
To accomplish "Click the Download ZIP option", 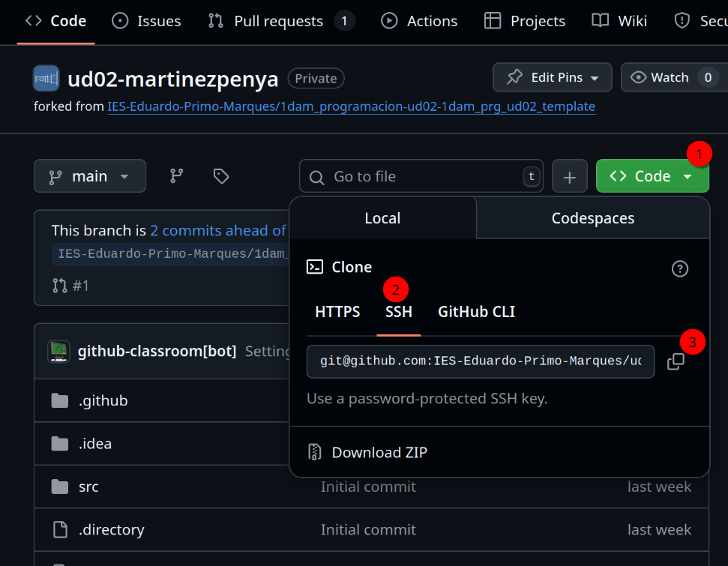I will click(x=379, y=452).
